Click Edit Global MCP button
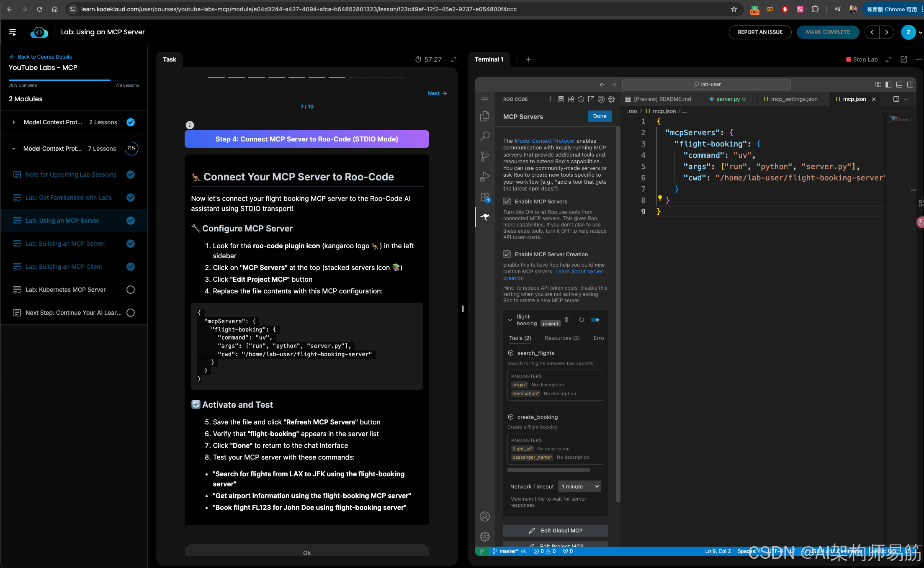Screen dimensions: 924x568 click(x=556, y=530)
